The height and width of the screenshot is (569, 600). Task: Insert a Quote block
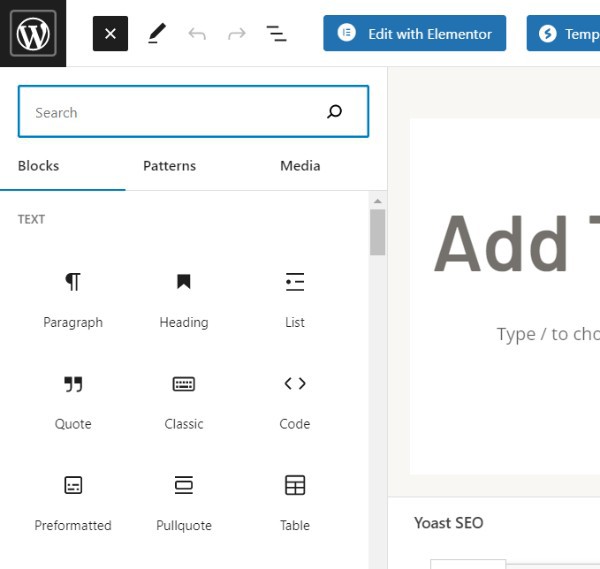[73, 403]
